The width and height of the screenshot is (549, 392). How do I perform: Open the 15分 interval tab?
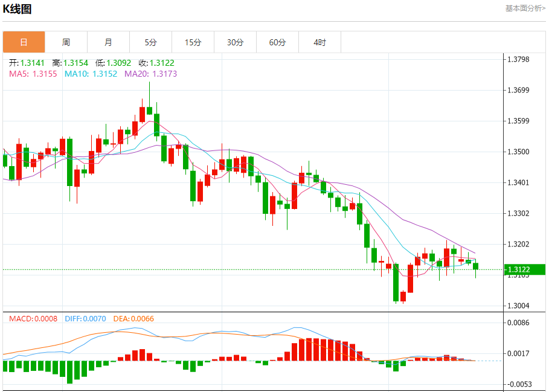[x=193, y=42]
